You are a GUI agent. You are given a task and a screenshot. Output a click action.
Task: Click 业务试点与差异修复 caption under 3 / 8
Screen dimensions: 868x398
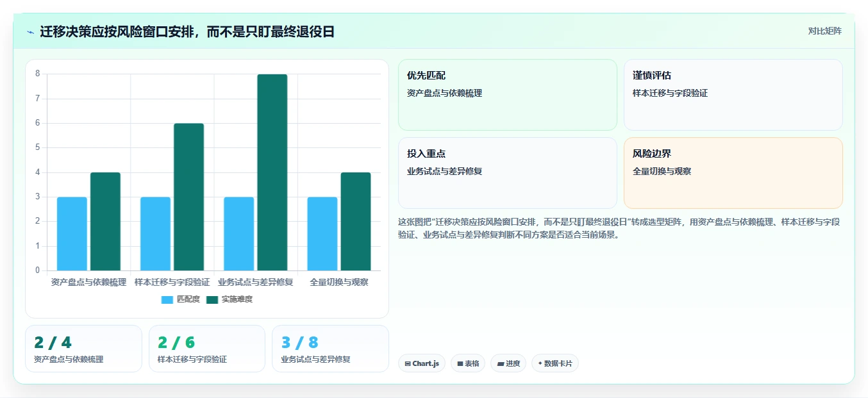pyautogui.click(x=315, y=360)
